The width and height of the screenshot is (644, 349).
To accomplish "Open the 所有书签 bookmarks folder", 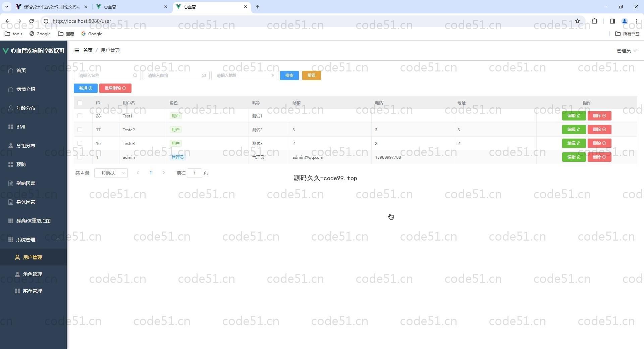I will pos(627,34).
